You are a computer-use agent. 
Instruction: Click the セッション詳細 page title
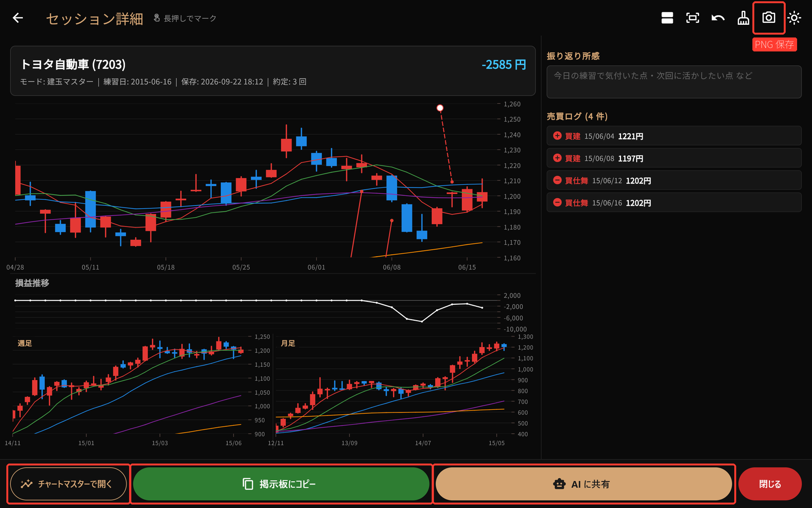point(95,19)
